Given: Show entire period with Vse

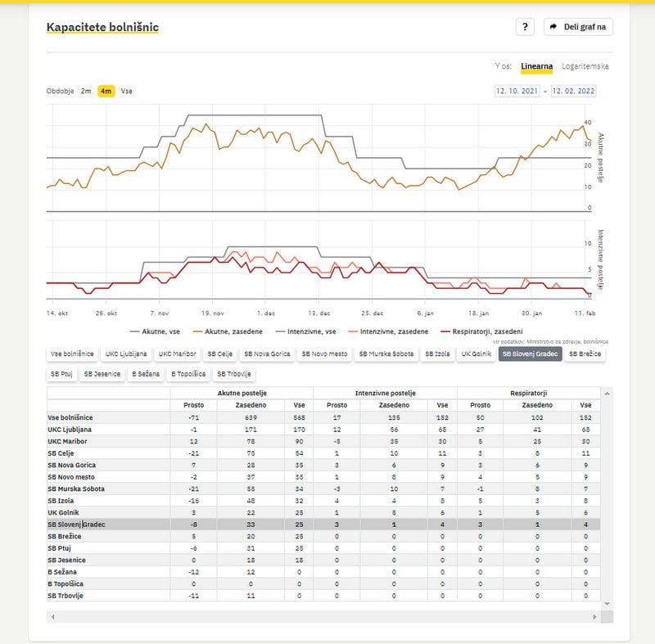Looking at the screenshot, I should click(x=126, y=91).
